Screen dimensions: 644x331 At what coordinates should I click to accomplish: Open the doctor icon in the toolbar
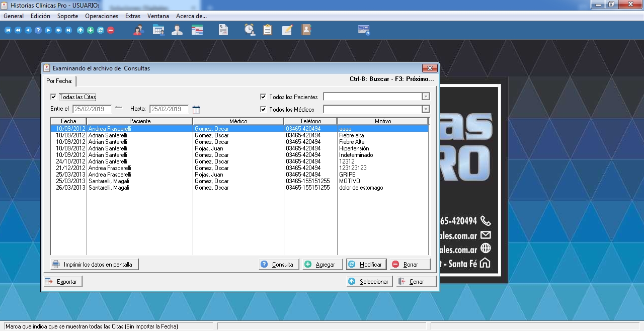(x=177, y=30)
